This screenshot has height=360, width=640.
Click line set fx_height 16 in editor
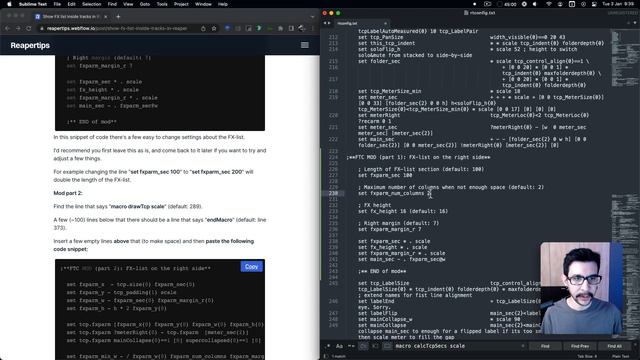[x=403, y=211]
